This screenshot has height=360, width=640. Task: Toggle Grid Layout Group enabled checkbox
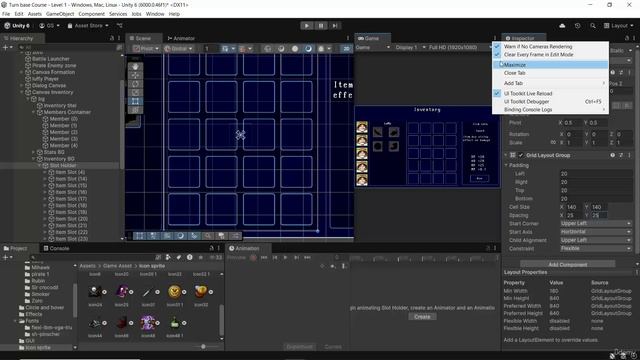tap(521, 155)
